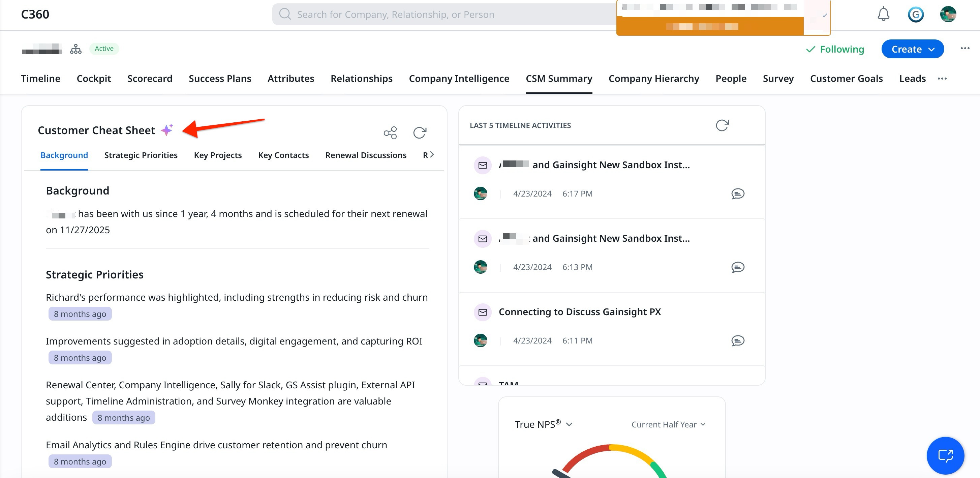Click the Strategic Priorities sub-tab

pos(141,155)
